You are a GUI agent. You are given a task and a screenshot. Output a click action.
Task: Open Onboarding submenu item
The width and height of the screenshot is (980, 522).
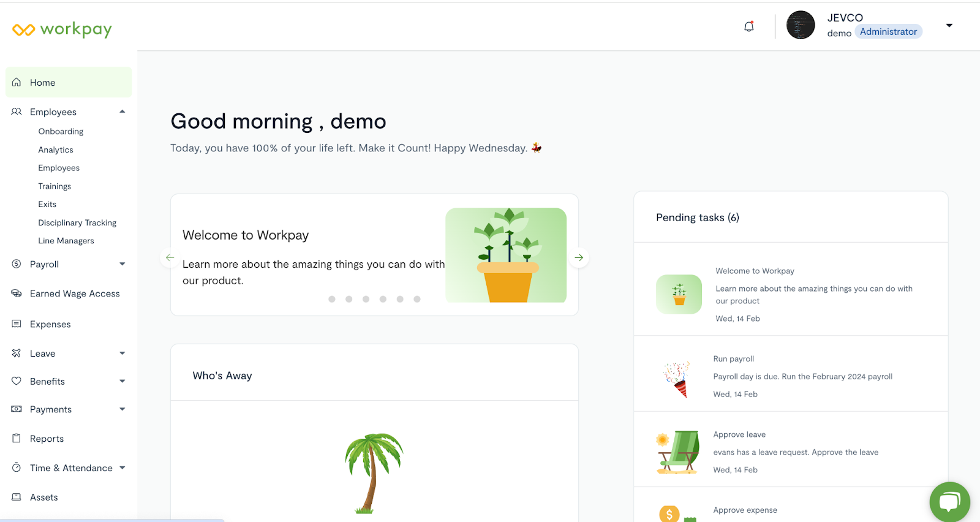pyautogui.click(x=61, y=132)
